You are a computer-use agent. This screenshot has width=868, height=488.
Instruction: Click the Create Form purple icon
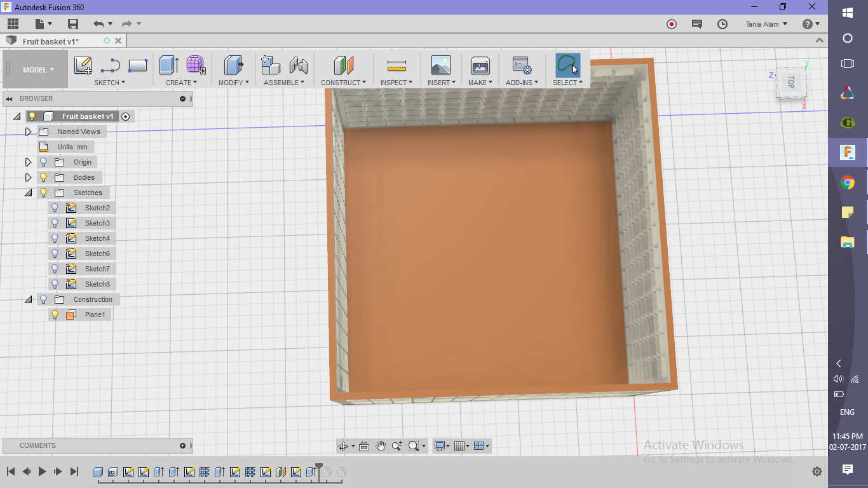196,65
